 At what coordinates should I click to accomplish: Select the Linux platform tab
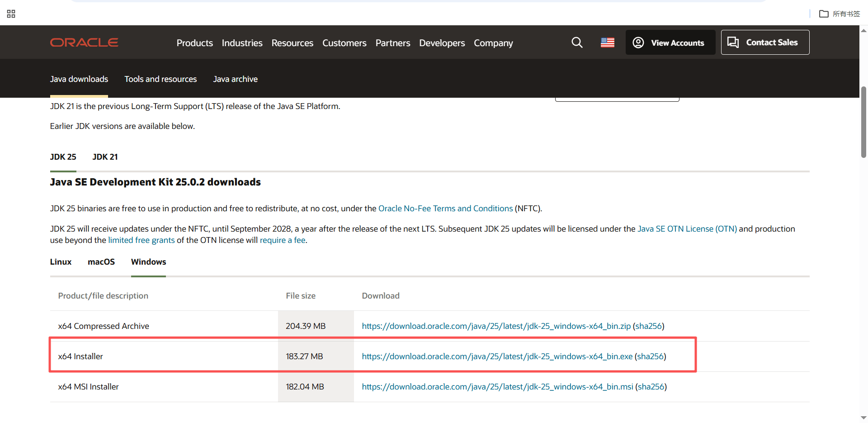tap(61, 262)
